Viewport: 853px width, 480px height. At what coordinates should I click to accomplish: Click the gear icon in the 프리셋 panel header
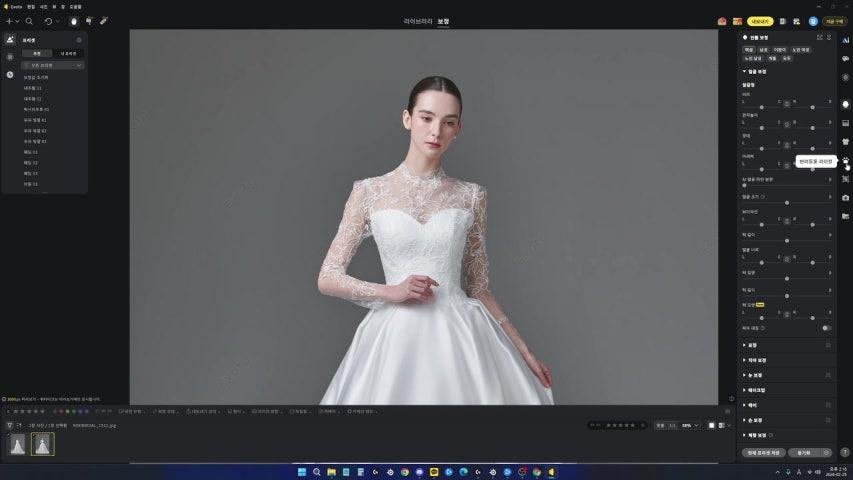79,40
